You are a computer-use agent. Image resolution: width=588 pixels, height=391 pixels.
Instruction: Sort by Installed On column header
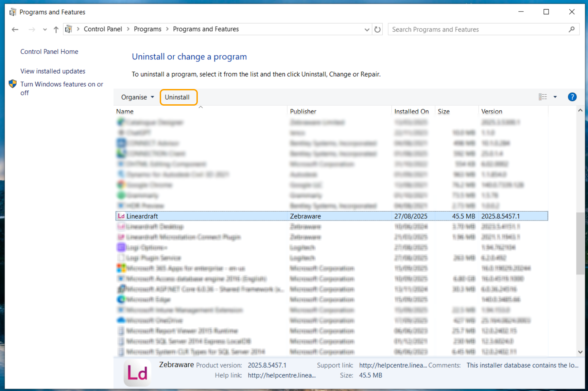click(414, 111)
